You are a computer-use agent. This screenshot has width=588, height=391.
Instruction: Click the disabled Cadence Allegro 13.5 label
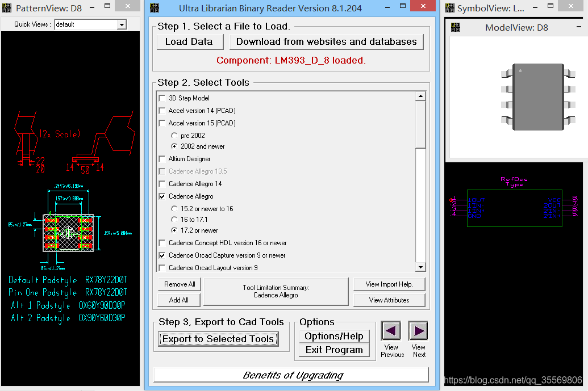click(x=198, y=171)
